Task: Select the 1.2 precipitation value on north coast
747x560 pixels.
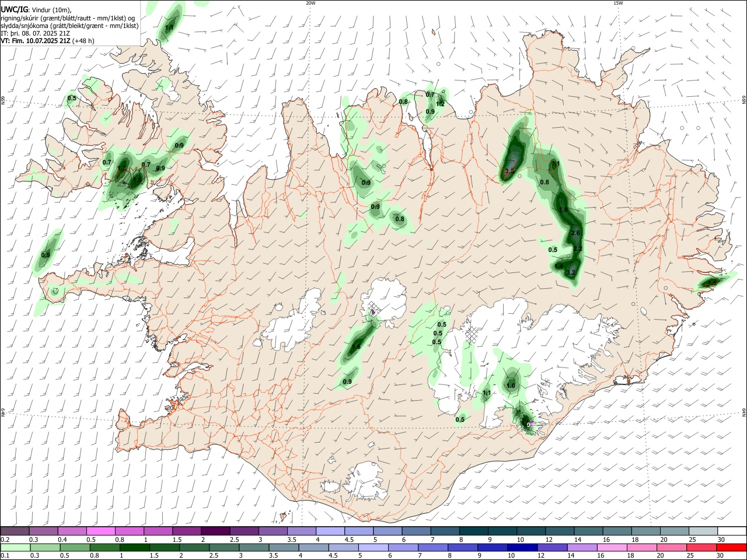Action: click(x=441, y=104)
